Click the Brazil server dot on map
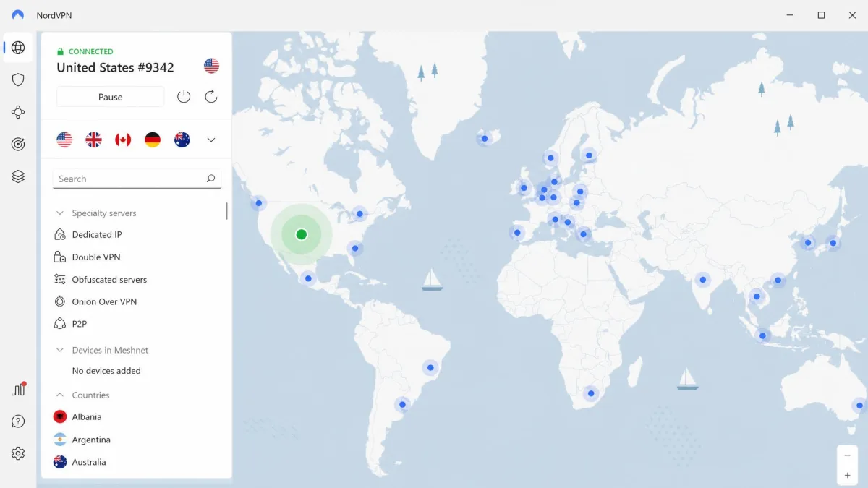 tap(430, 367)
